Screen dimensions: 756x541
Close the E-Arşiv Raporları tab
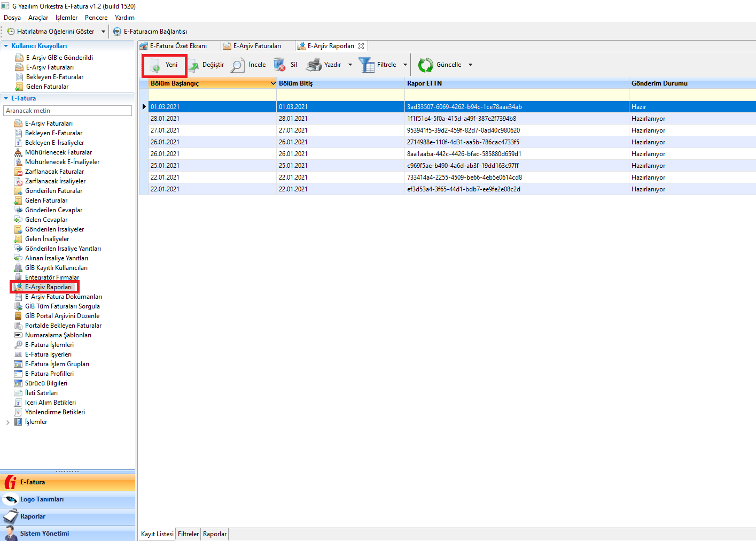pyautogui.click(x=361, y=46)
